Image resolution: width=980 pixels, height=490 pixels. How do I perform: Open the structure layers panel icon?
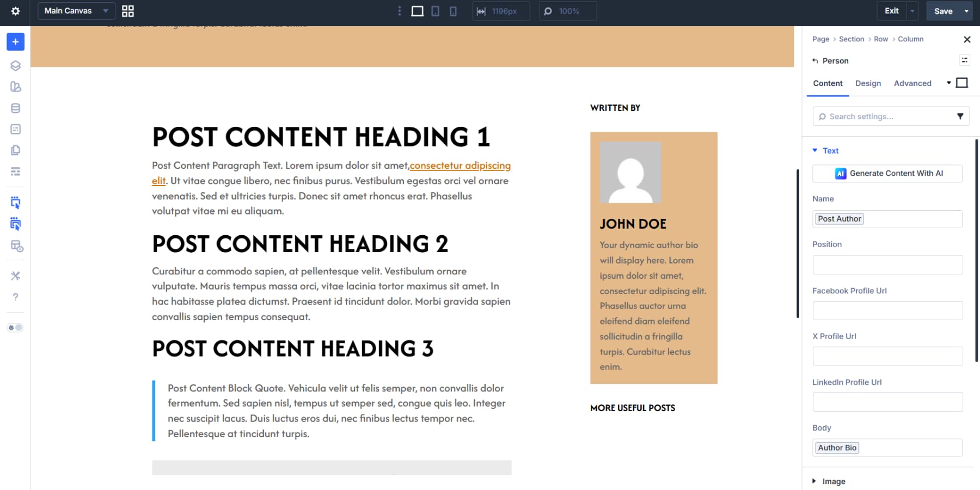(x=15, y=65)
